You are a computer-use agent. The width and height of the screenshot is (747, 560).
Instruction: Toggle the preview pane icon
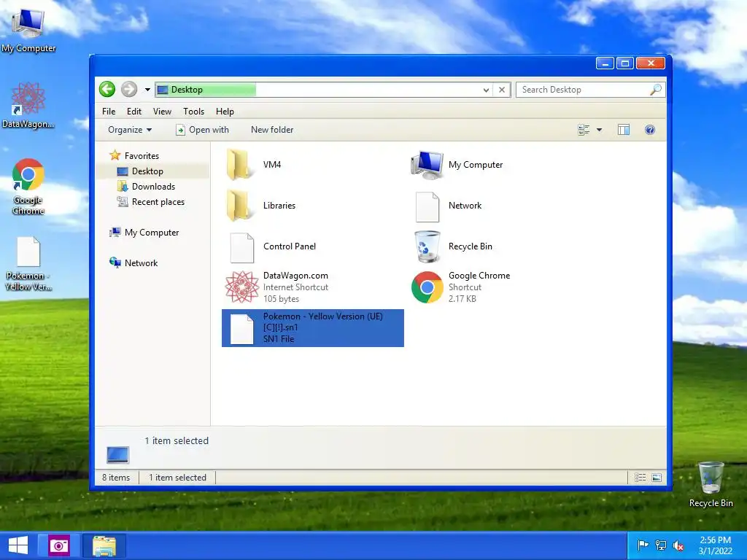624,130
